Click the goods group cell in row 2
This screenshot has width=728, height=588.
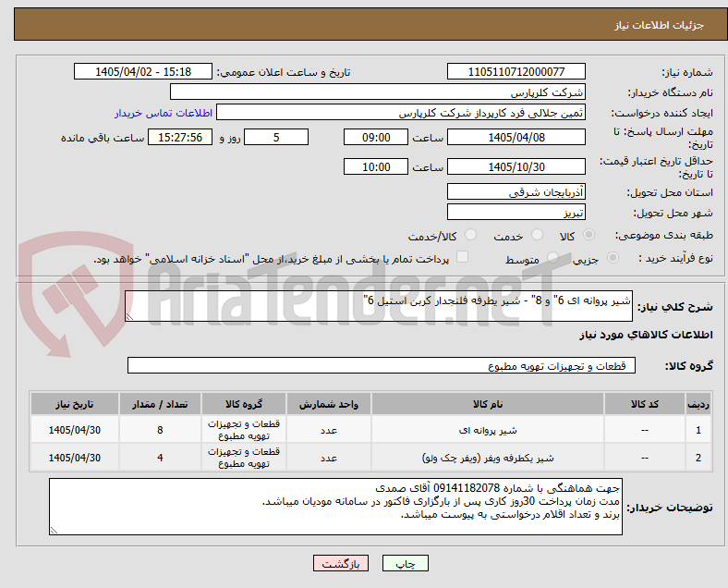244,458
